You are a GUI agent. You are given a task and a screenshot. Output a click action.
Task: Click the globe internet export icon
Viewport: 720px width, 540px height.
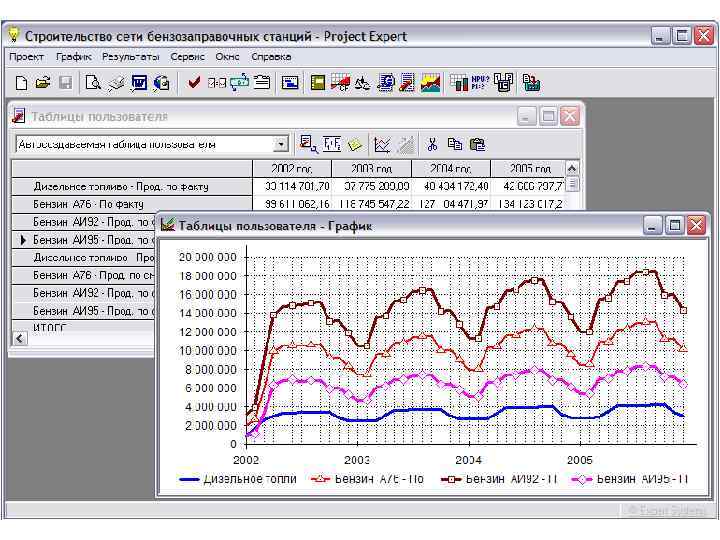coord(162,83)
